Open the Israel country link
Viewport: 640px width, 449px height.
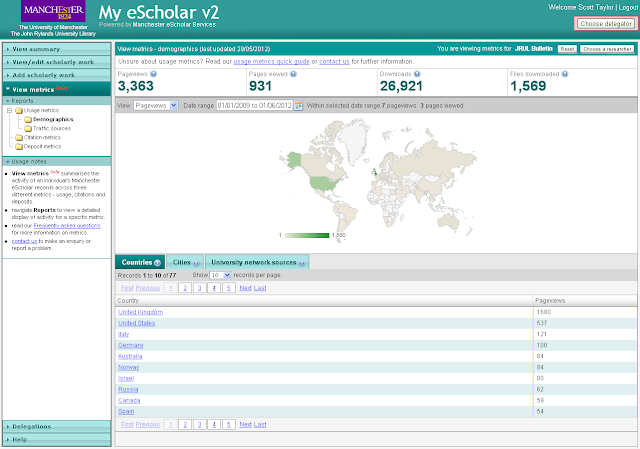[x=126, y=378]
